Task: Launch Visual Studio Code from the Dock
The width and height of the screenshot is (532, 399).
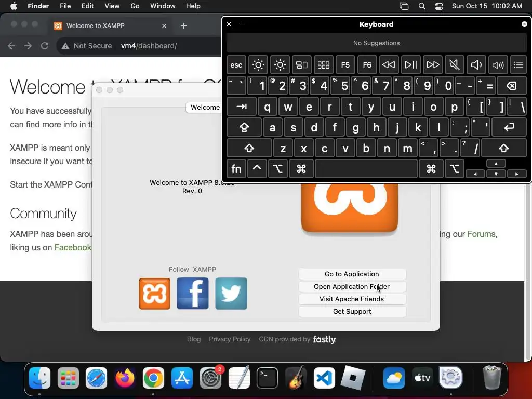Action: point(324,378)
